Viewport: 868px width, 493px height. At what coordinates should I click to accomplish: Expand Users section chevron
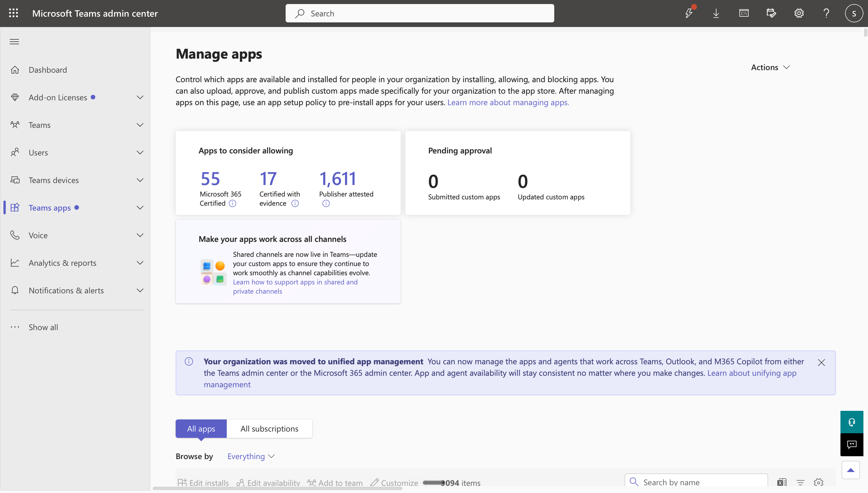click(x=140, y=152)
